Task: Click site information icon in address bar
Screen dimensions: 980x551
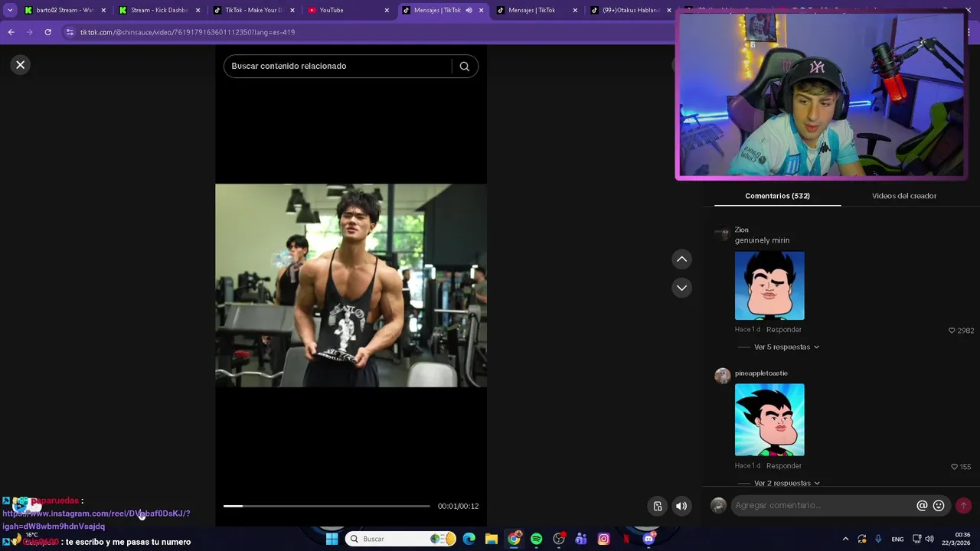Action: [70, 32]
